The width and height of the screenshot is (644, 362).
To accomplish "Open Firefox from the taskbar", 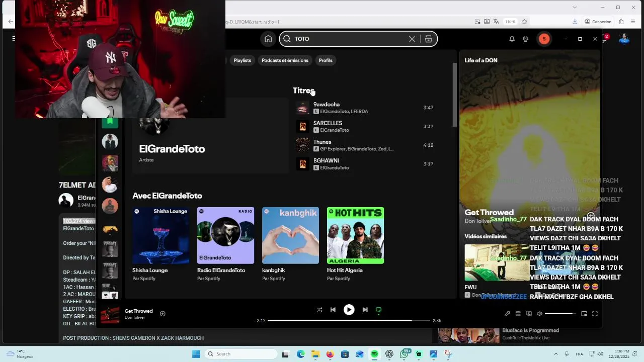I will point(330,354).
